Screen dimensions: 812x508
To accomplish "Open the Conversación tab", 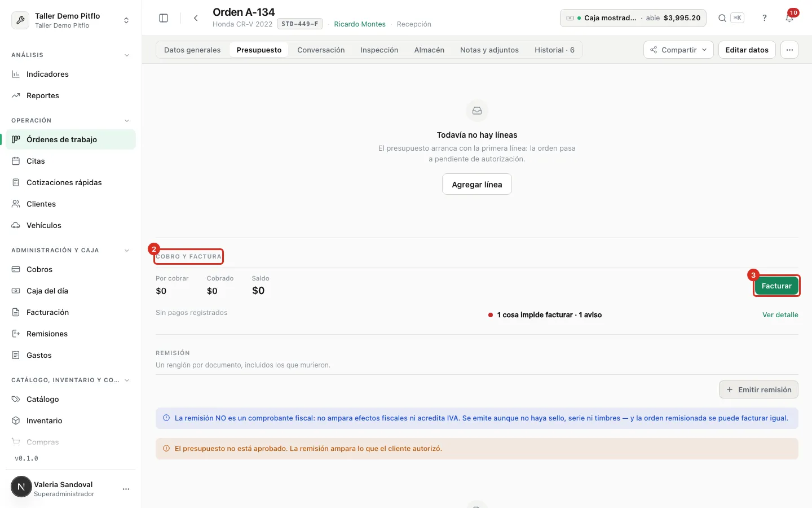I will pyautogui.click(x=321, y=50).
